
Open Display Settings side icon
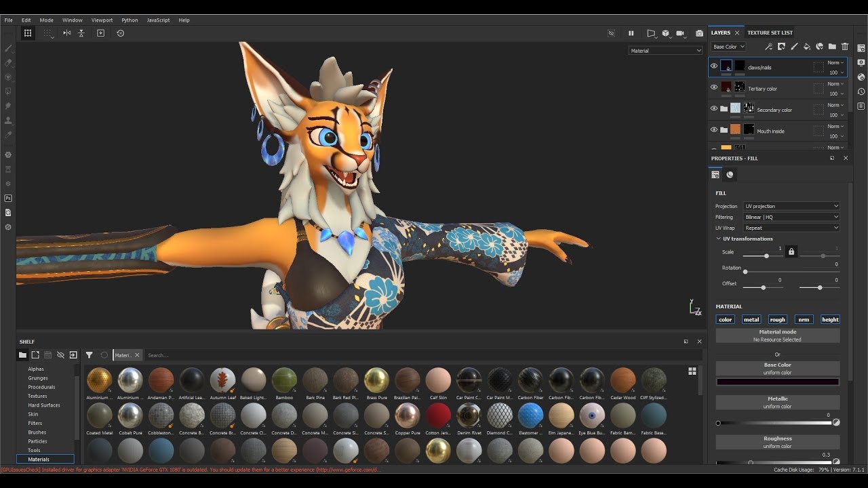(861, 62)
